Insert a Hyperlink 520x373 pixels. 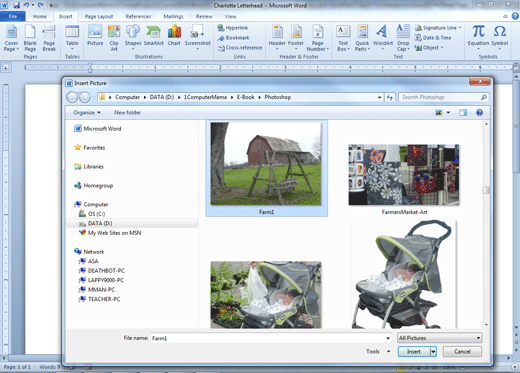233,28
